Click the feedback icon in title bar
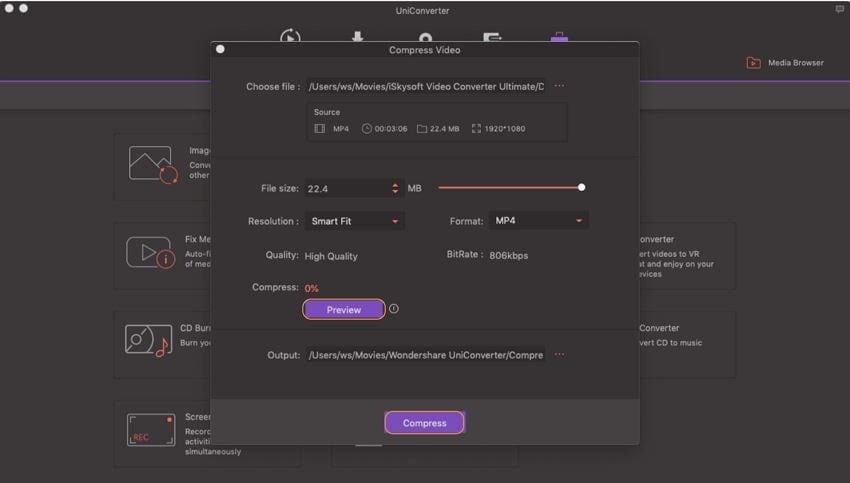 coord(840,9)
